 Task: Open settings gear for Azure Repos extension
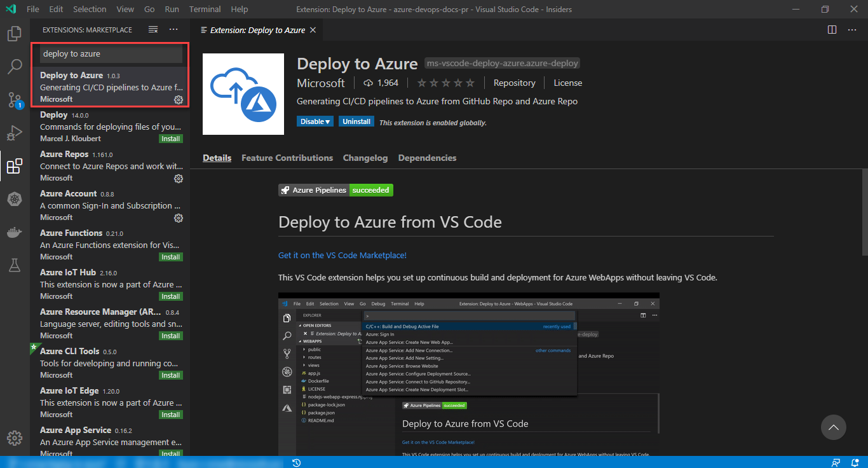pos(179,179)
